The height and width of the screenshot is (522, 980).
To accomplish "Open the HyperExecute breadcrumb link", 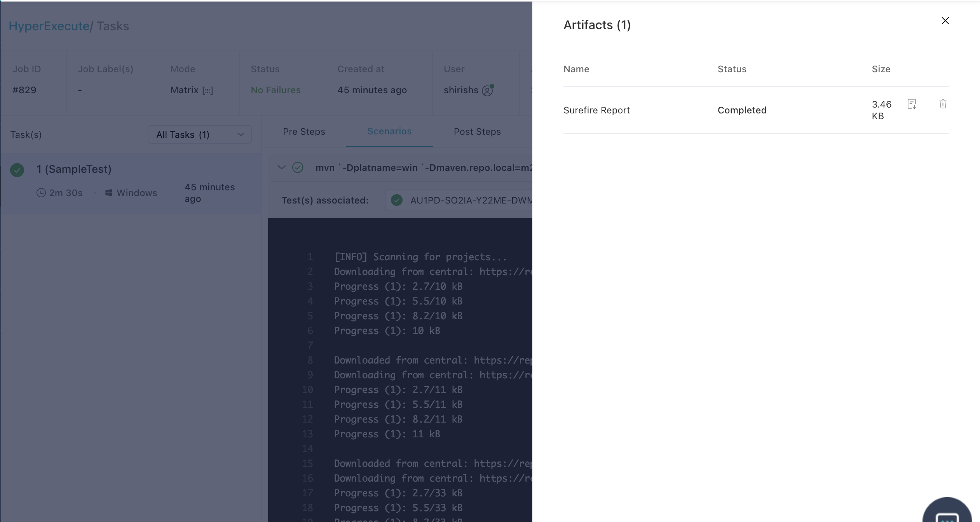I will click(49, 26).
